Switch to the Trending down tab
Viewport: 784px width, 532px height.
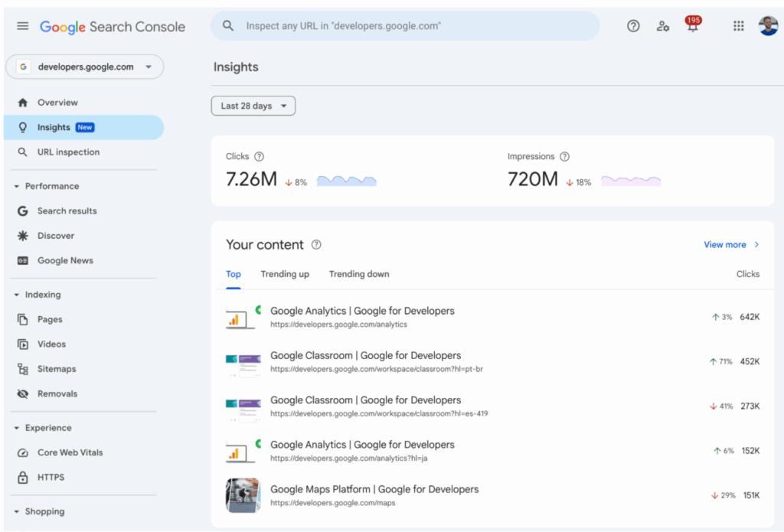359,274
